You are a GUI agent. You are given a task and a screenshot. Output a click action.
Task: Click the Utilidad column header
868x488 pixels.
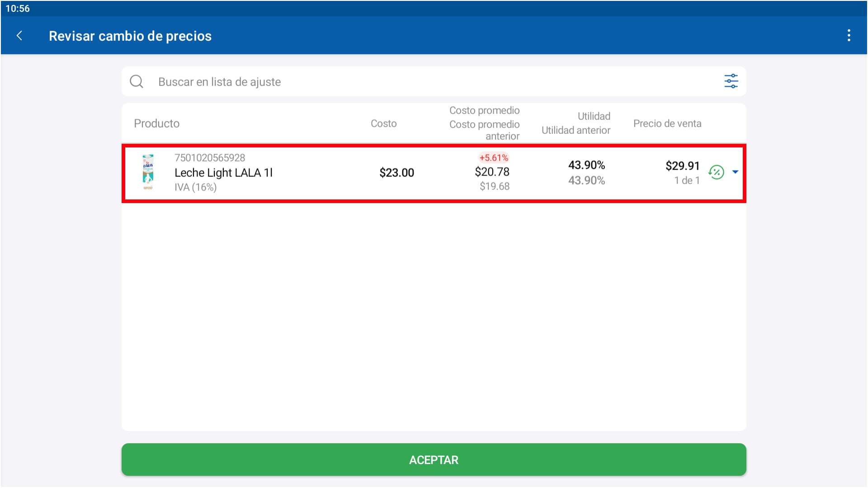(x=594, y=116)
